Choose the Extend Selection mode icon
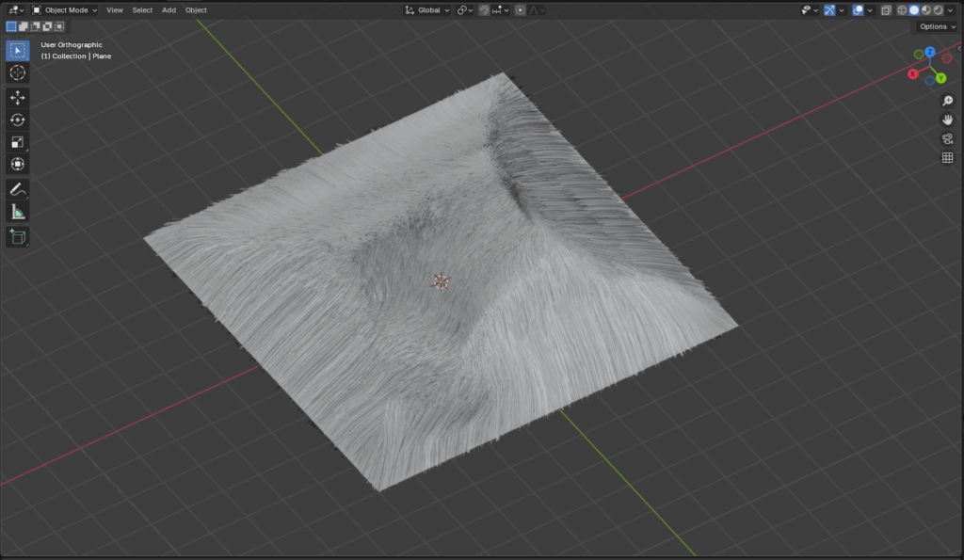This screenshot has width=964, height=560. 24,26
